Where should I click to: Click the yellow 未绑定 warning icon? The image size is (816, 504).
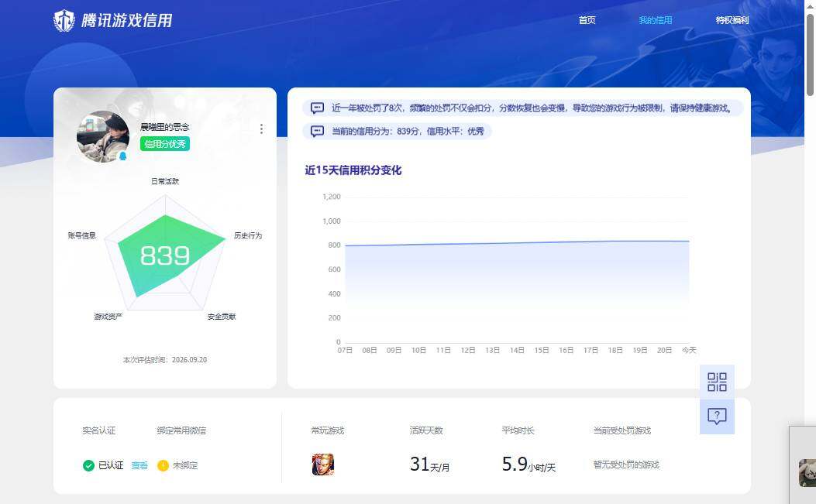point(163,465)
